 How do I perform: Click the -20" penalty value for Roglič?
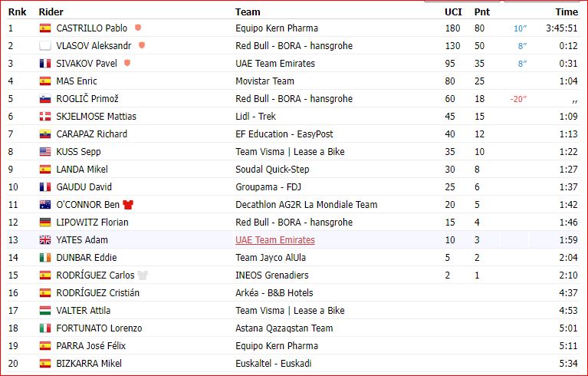[518, 99]
